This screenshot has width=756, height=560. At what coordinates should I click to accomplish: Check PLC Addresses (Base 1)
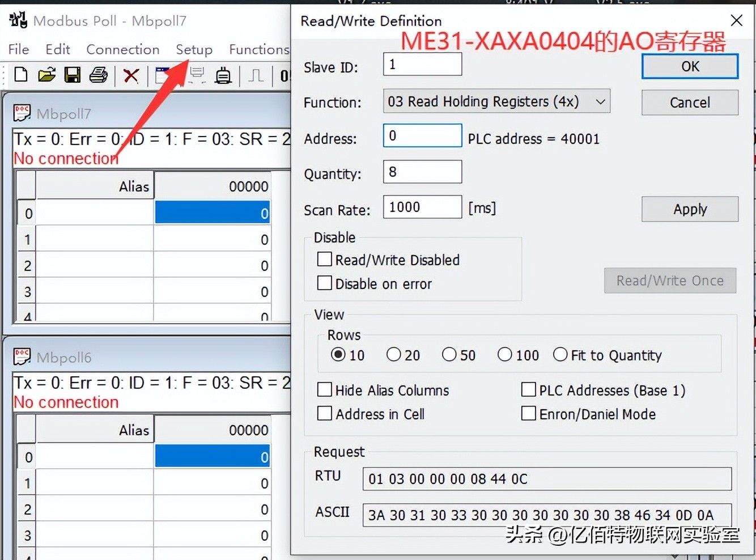point(528,389)
